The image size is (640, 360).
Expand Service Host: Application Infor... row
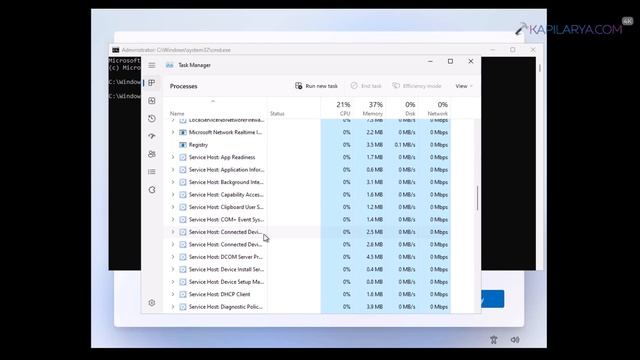tap(173, 170)
